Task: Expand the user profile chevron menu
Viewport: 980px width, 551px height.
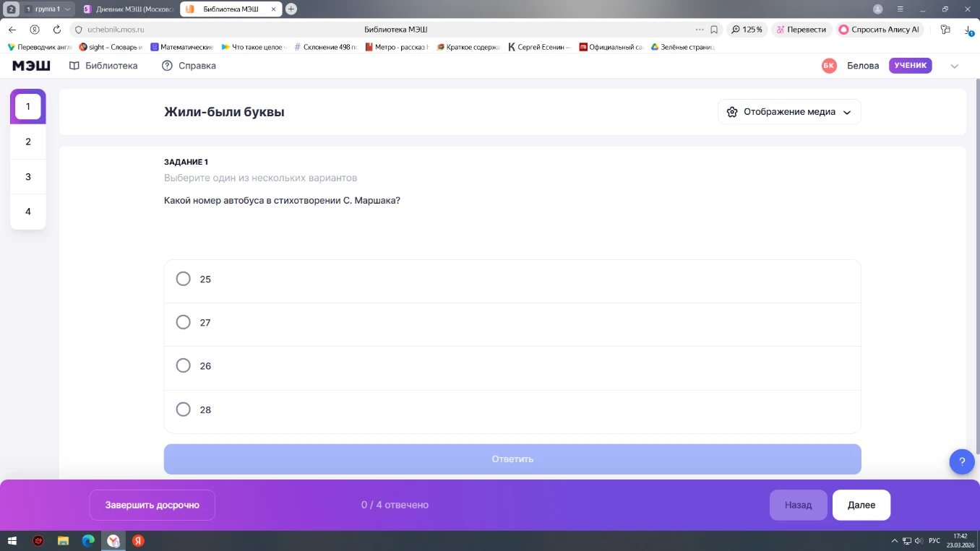Action: coord(954,66)
